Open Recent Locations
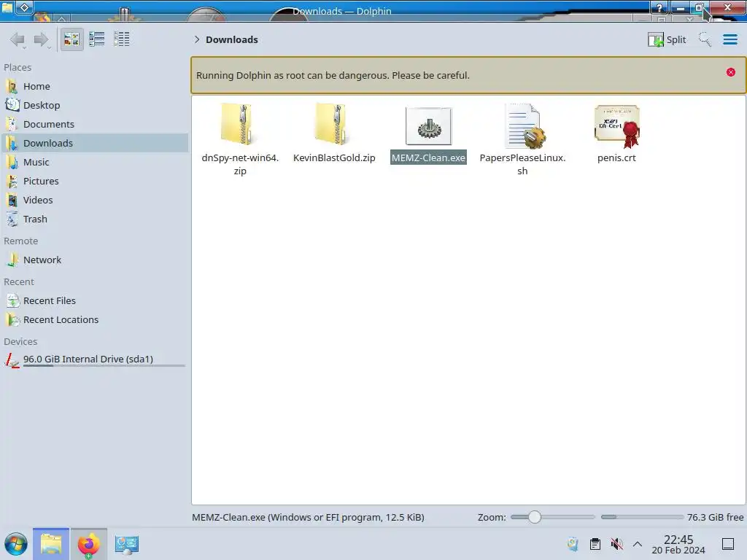Image resolution: width=747 pixels, height=560 pixels. [94, 320]
